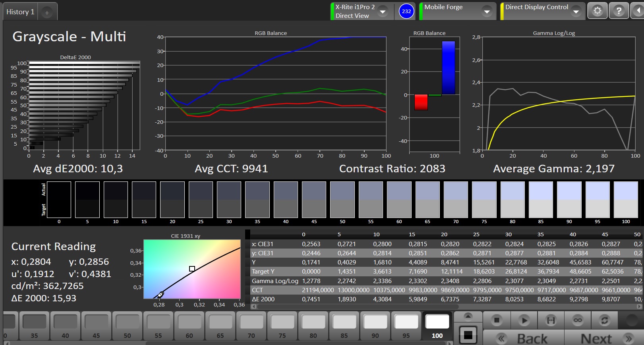Switch to the History 1 tab

[20, 12]
